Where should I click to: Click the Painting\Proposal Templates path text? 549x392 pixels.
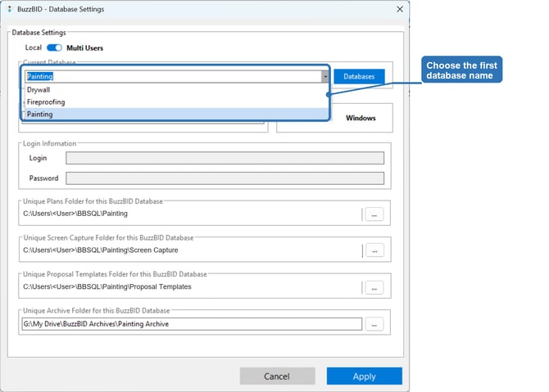(x=107, y=286)
